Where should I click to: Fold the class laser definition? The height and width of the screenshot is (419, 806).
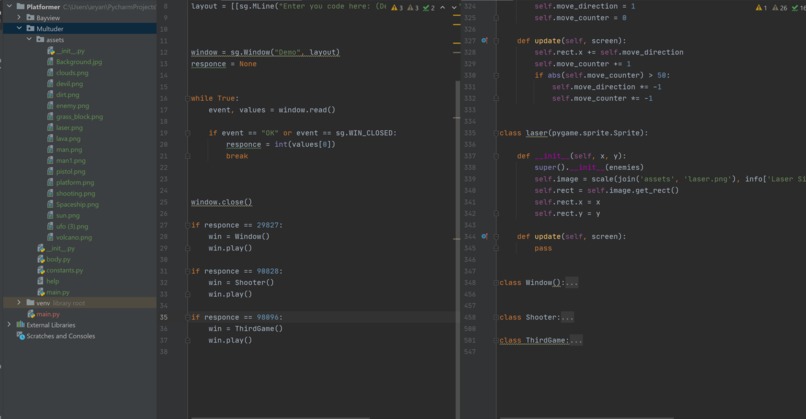(x=496, y=133)
